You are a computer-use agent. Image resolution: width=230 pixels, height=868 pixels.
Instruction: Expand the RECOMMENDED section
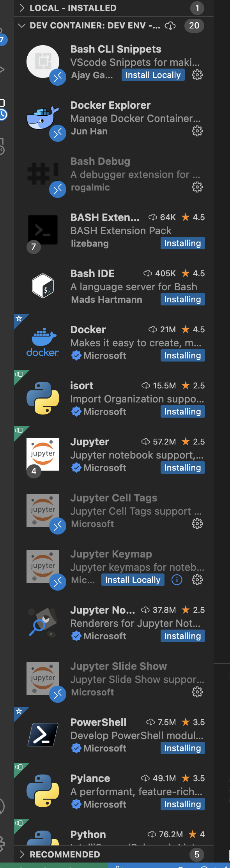(x=22, y=854)
